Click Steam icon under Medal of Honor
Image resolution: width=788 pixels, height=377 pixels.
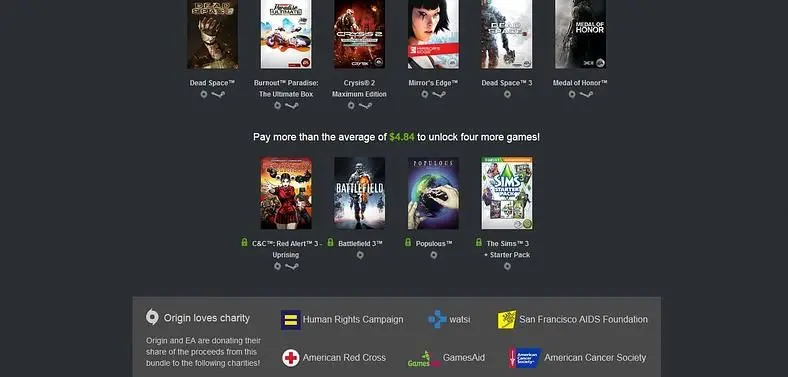(586, 94)
